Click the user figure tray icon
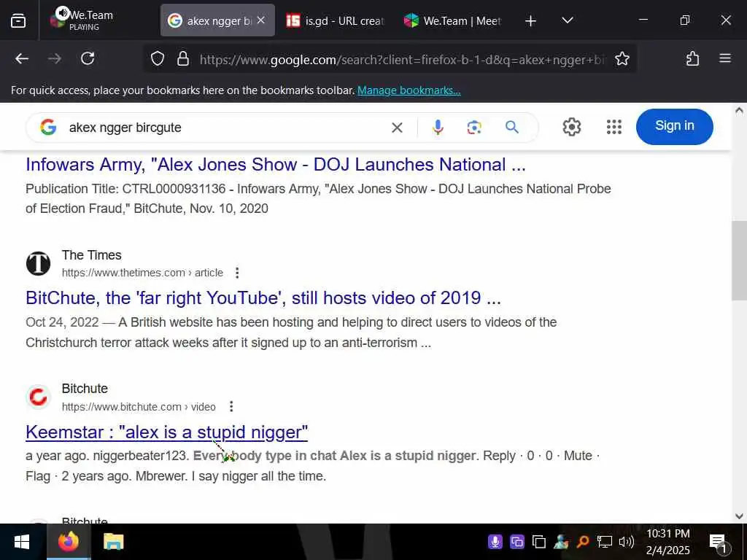Screen dimensions: 747x560 (x=561, y=542)
